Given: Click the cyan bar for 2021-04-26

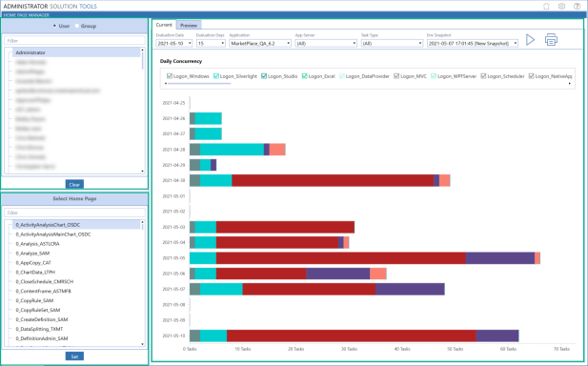Looking at the screenshot, I should click(x=208, y=118).
